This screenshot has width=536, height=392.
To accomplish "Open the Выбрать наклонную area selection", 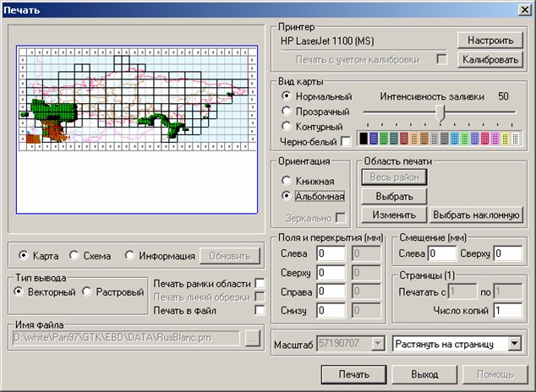I will pyautogui.click(x=474, y=215).
